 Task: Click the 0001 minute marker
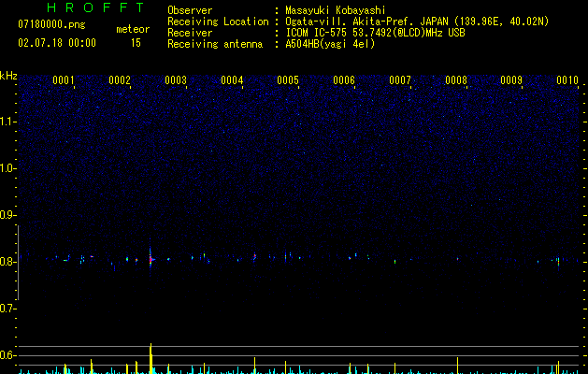pos(64,80)
